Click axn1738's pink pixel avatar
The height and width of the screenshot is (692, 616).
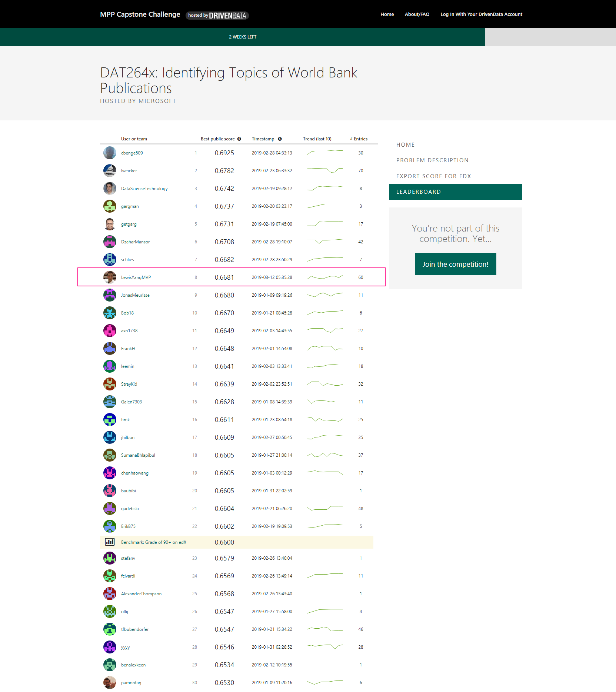point(110,330)
